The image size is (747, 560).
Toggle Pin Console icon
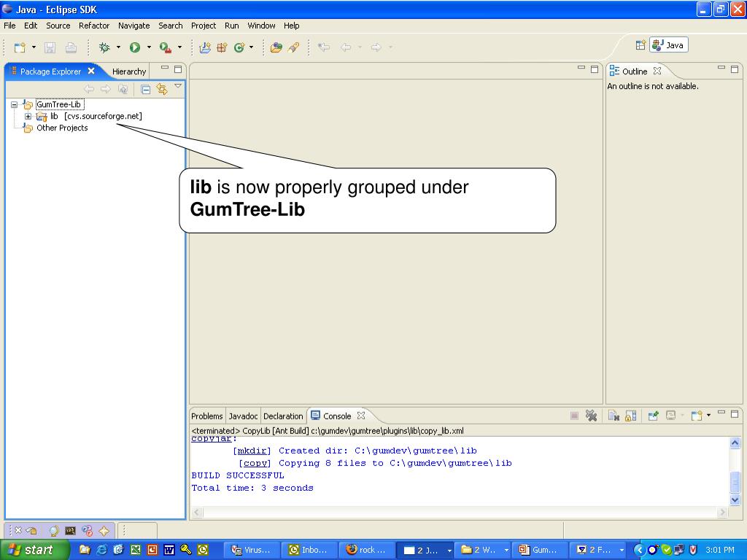(x=653, y=416)
